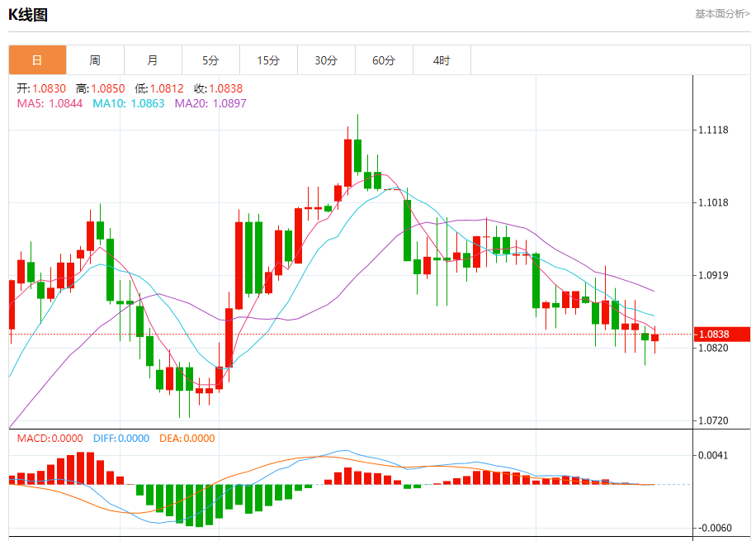Click the 低:1.0812 low value
The image size is (756, 541).
point(159,89)
